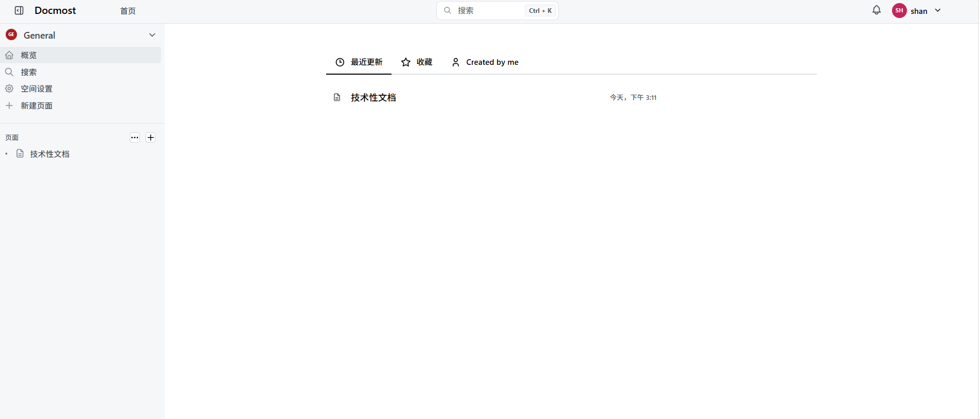Focus the top 搜索 search field
The image size is (980, 419).
pos(497,10)
